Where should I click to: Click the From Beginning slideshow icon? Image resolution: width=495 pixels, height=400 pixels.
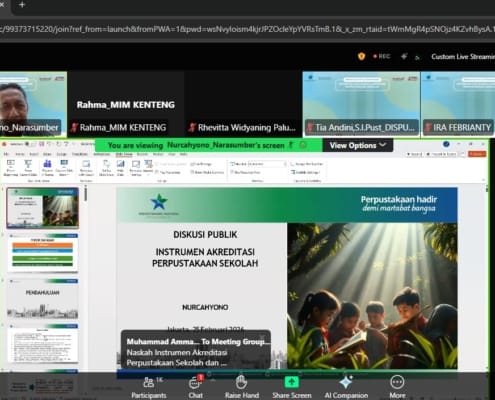(x=11, y=168)
